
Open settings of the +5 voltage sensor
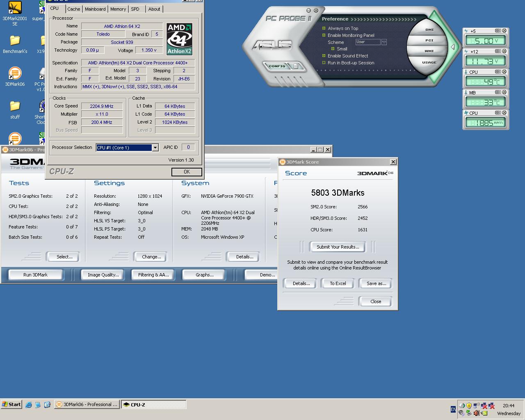tap(498, 31)
